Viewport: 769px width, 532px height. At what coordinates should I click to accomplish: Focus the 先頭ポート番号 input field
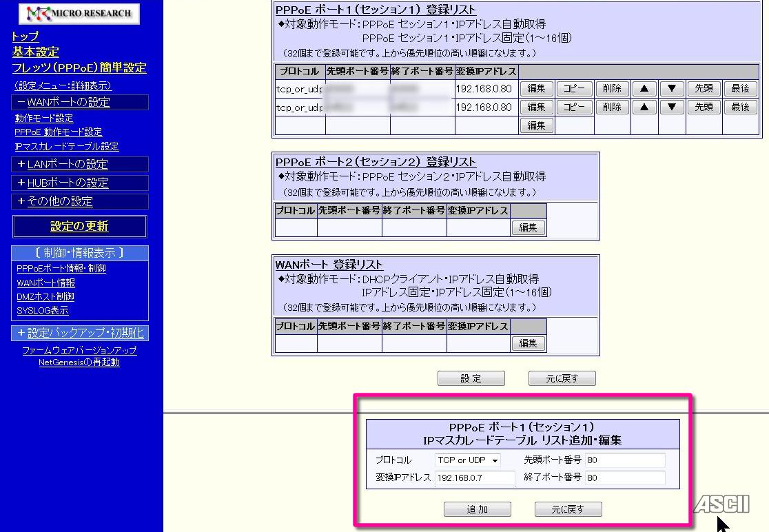(625, 460)
